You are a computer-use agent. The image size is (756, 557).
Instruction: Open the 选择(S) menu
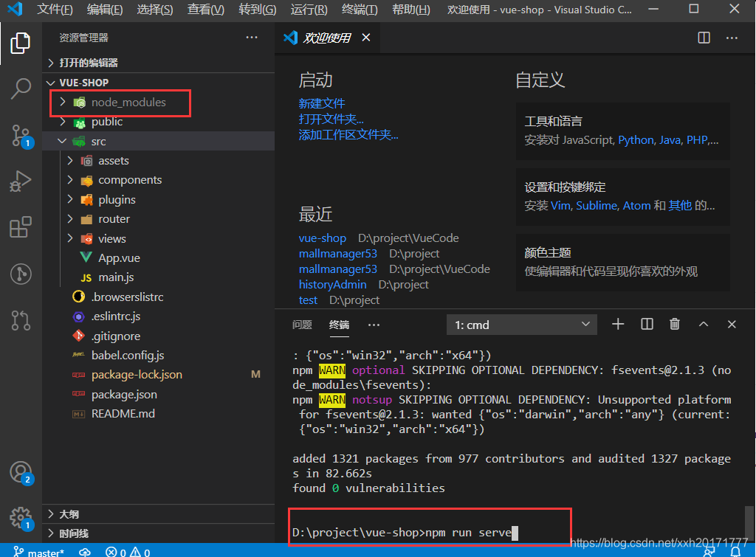[x=155, y=10]
